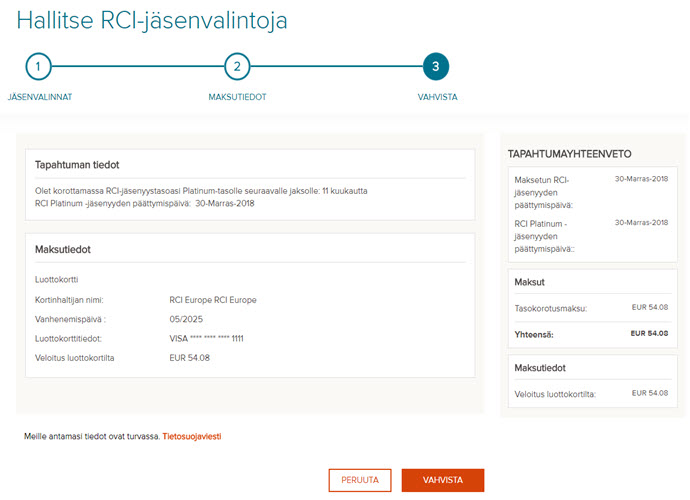Click the Maksut heading in summary
Viewport: 690px width, 500px height.
click(529, 283)
